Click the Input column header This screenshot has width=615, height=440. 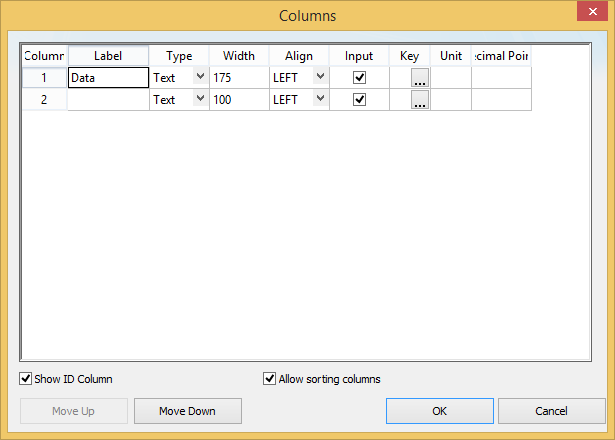[359, 56]
